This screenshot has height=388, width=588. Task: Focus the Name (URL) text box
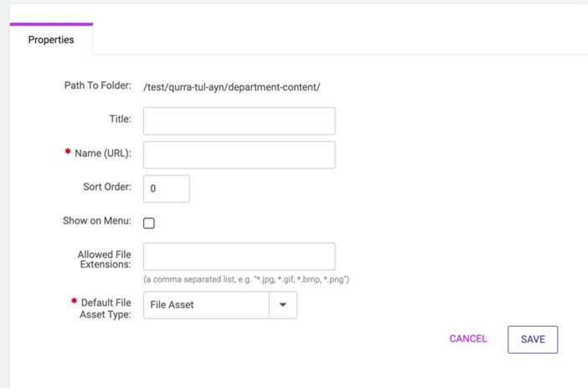pos(240,154)
